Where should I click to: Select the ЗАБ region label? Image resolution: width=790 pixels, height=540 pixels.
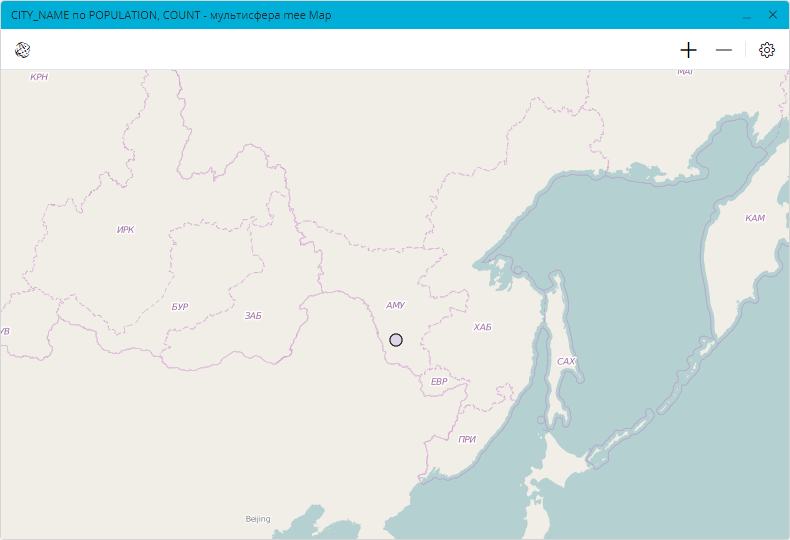253,316
